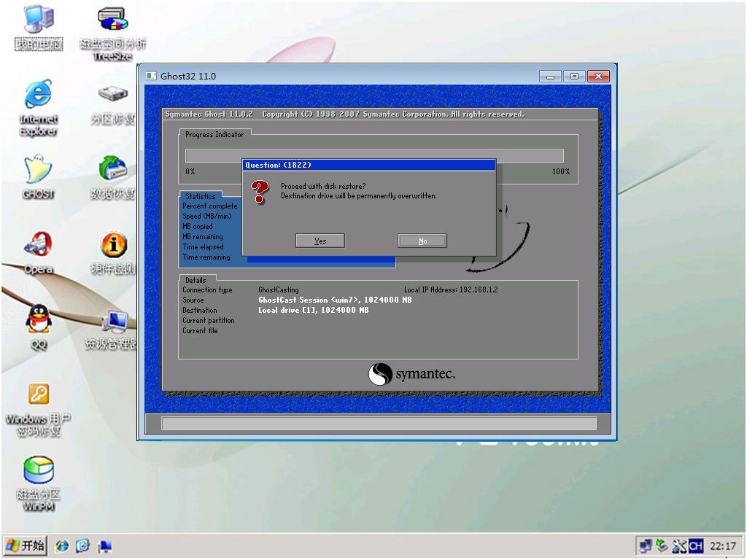The height and width of the screenshot is (560, 747).
Task: Click the Progress Indicator bar
Action: click(374, 156)
